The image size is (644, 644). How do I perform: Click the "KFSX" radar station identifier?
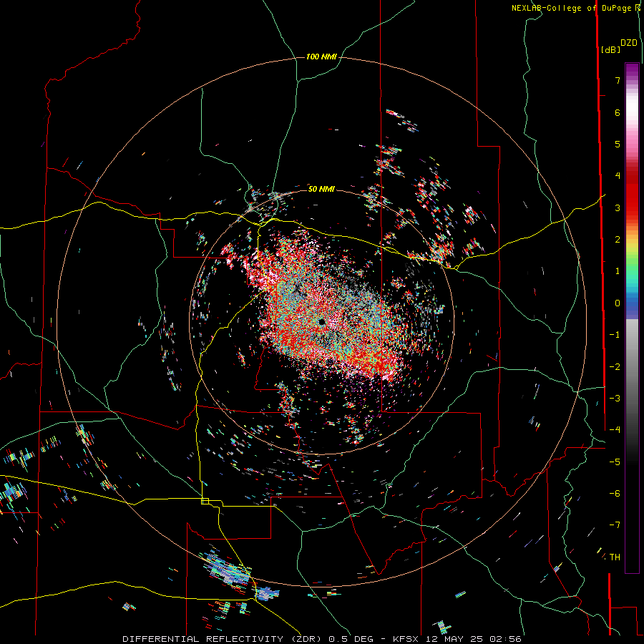pyautogui.click(x=406, y=639)
